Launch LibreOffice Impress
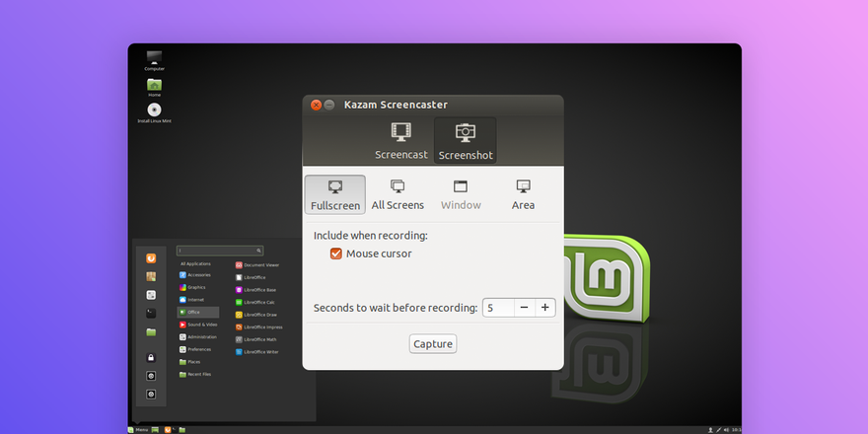Screen dimensions: 868x434 coord(259,327)
